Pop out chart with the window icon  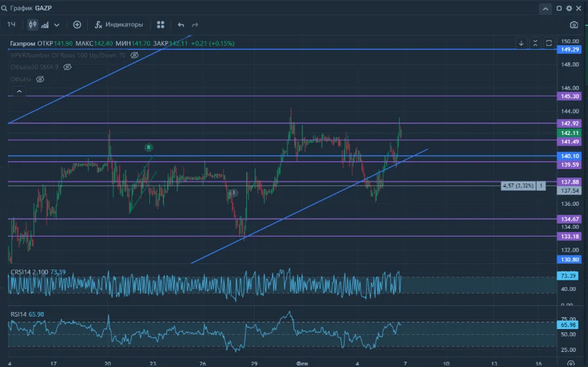click(x=559, y=9)
